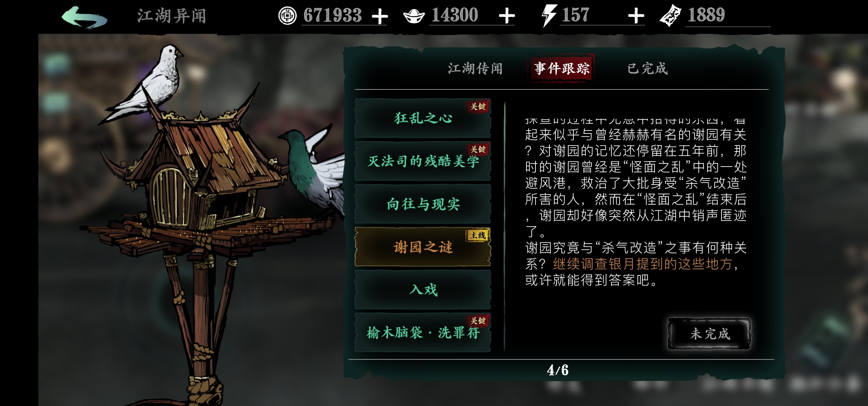
Task: Open the 入戏 quest entry
Action: point(423,290)
